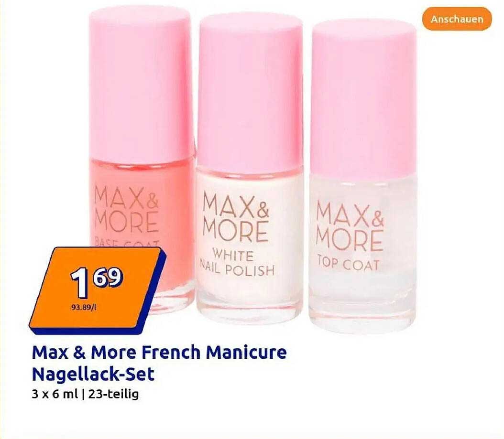The height and width of the screenshot is (439, 504).
Task: Select the White Nail Polish bottle
Action: pos(250,169)
